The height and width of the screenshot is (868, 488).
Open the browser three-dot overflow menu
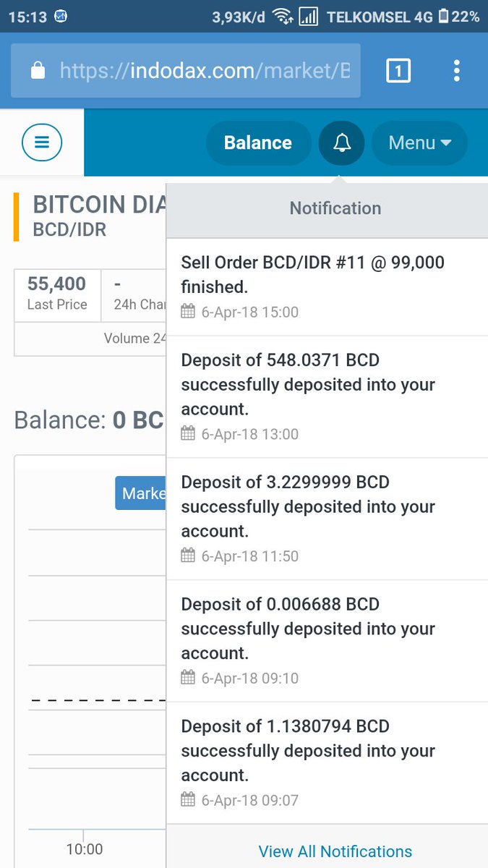[x=456, y=70]
